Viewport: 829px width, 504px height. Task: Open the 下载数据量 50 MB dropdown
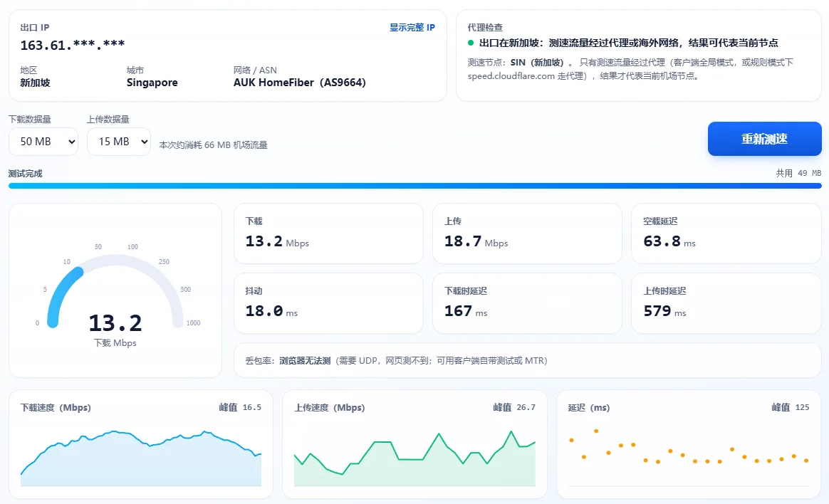(43, 142)
